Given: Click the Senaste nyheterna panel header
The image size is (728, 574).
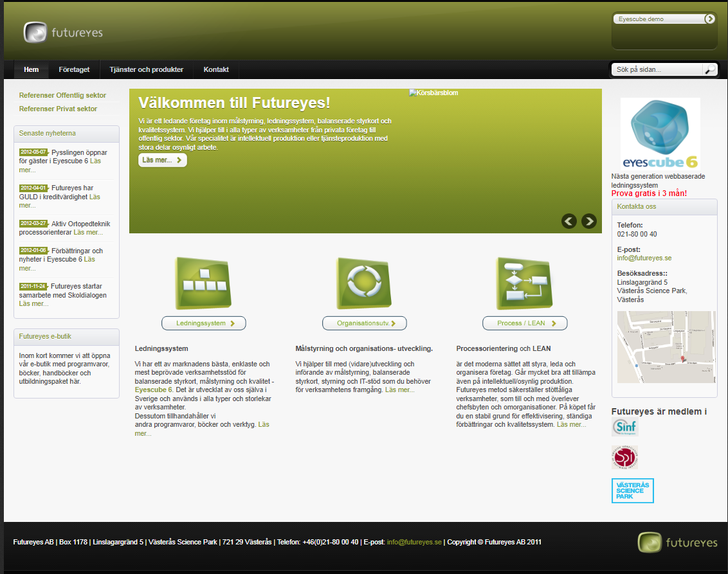Looking at the screenshot, I should 66,134.
